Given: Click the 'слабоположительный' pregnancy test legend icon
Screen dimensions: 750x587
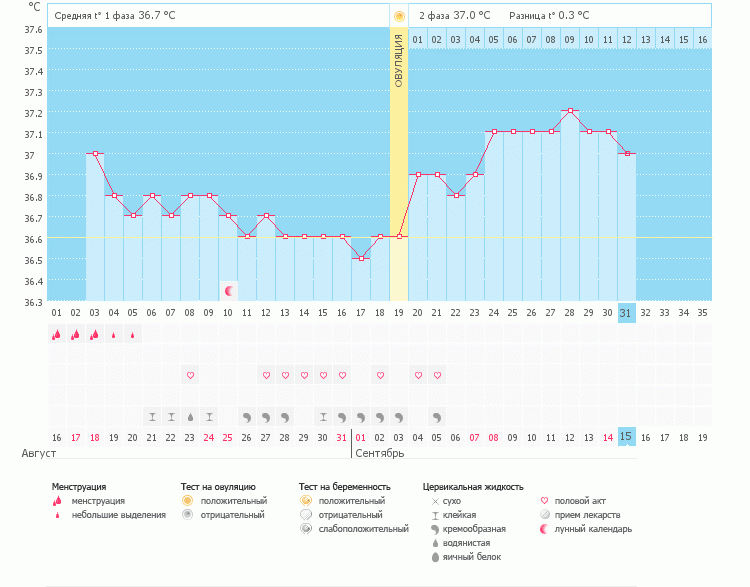Looking at the screenshot, I should point(305,528).
